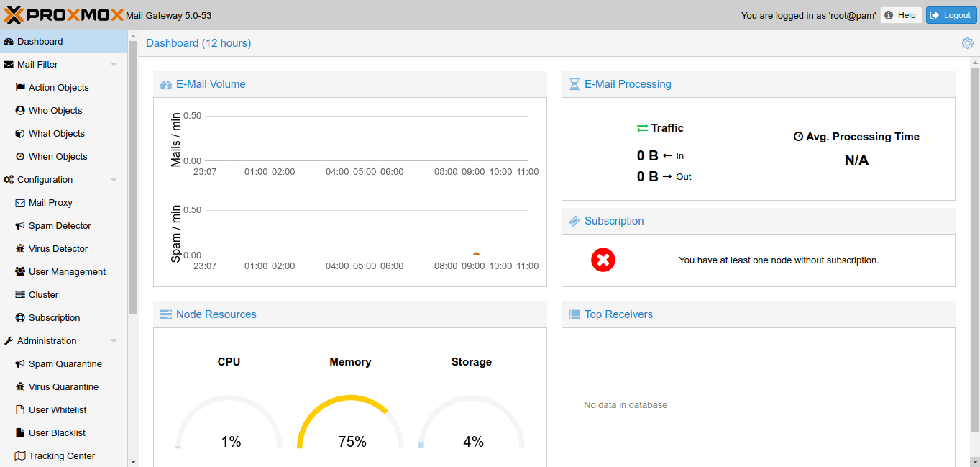980x467 pixels.
Task: Click the 'No data in database' text
Action: tap(626, 405)
